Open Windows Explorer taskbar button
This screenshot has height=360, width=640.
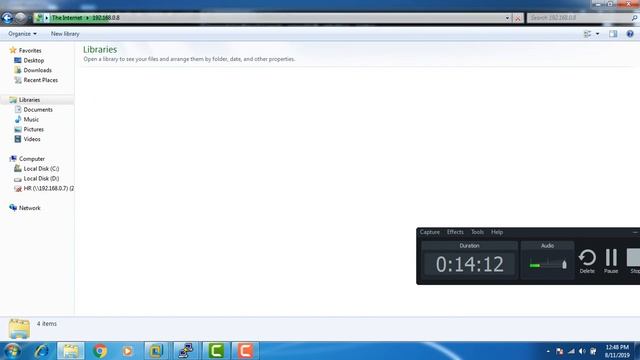tap(71, 351)
